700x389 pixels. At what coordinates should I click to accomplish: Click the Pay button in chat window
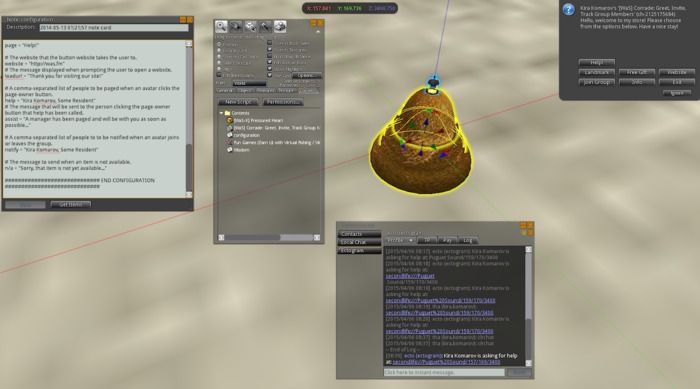coord(447,240)
